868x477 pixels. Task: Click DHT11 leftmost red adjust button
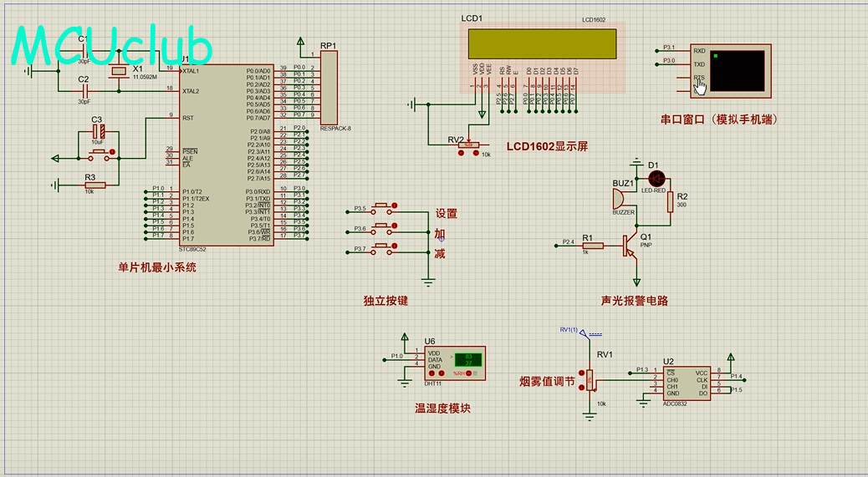pos(431,373)
